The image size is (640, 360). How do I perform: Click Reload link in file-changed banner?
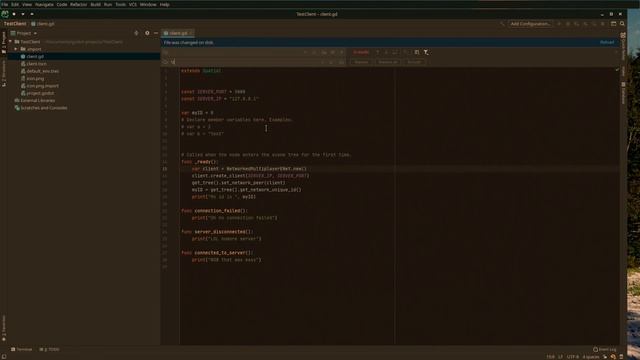click(x=607, y=42)
